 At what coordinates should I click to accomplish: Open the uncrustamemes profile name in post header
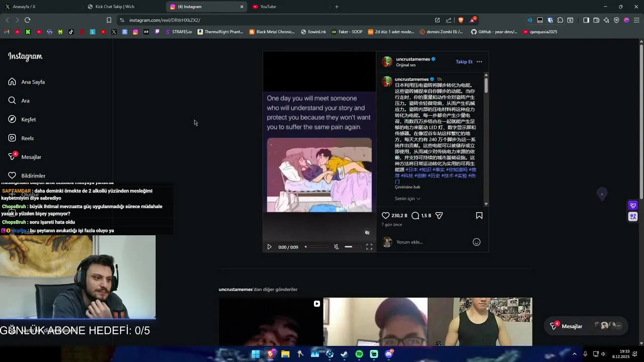click(x=413, y=59)
